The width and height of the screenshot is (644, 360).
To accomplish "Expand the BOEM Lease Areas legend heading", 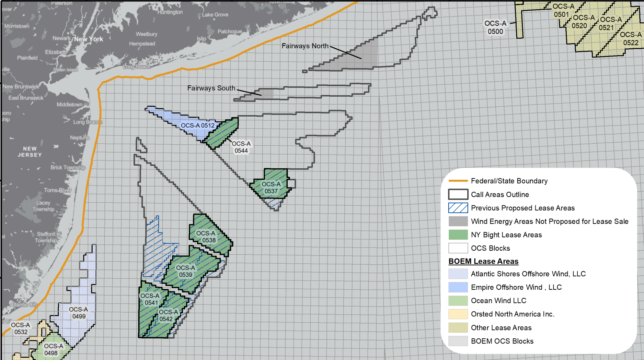I will [483, 261].
